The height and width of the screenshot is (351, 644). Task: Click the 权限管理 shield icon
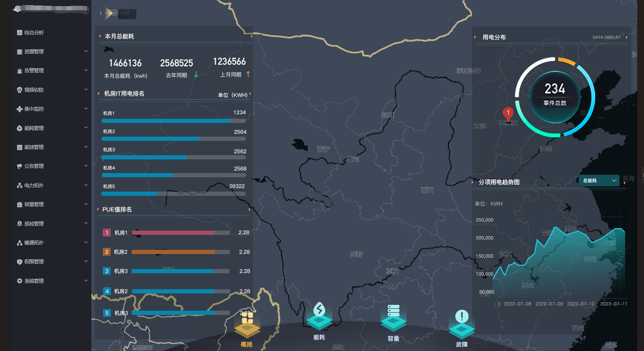tap(19, 262)
